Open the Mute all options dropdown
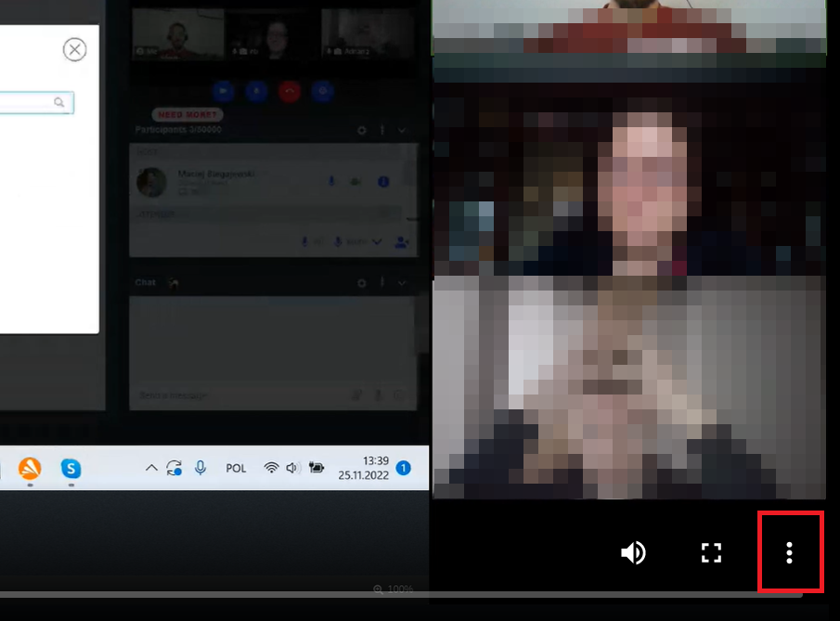The image size is (840, 621). coord(377,241)
